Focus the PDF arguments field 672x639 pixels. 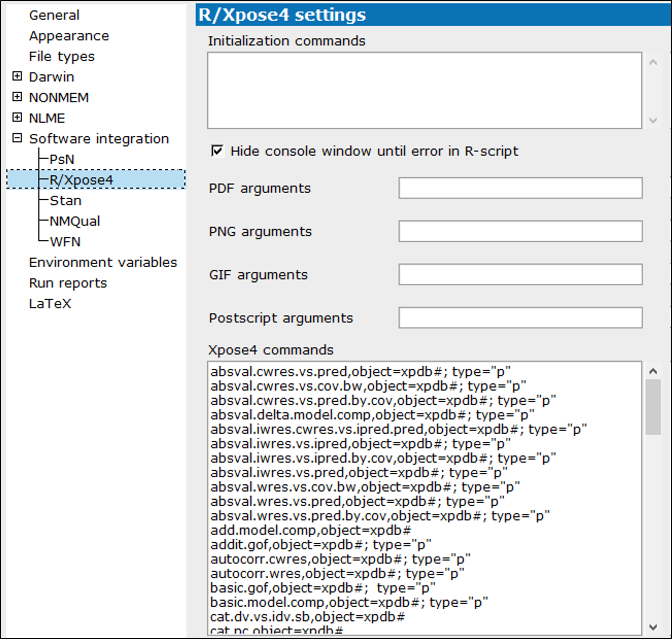pyautogui.click(x=520, y=188)
